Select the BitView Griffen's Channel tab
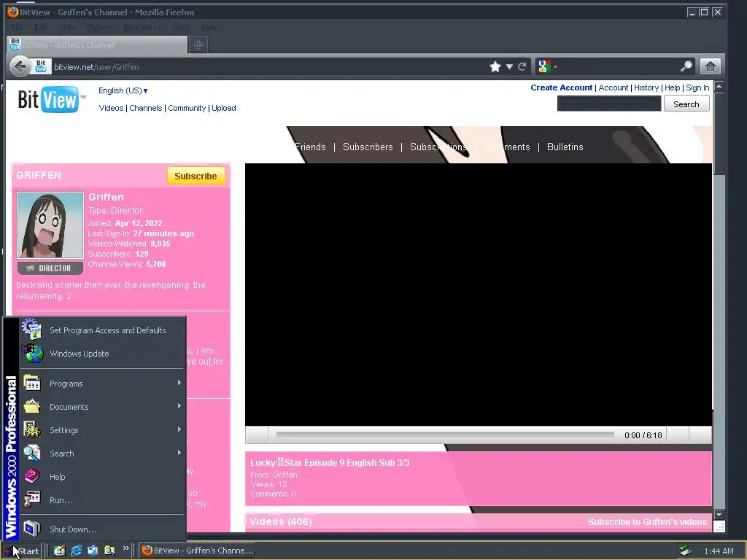747x560 pixels. click(x=97, y=44)
